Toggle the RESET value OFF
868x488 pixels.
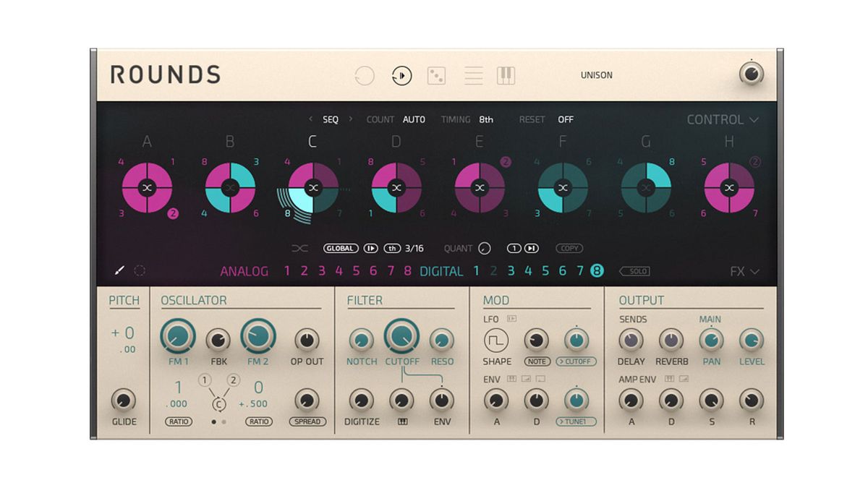point(566,119)
